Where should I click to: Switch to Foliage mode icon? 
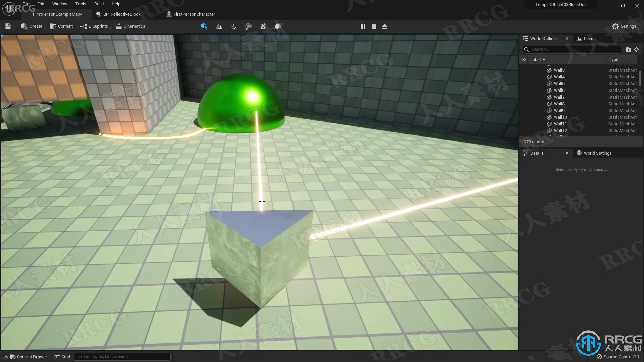pos(234,26)
